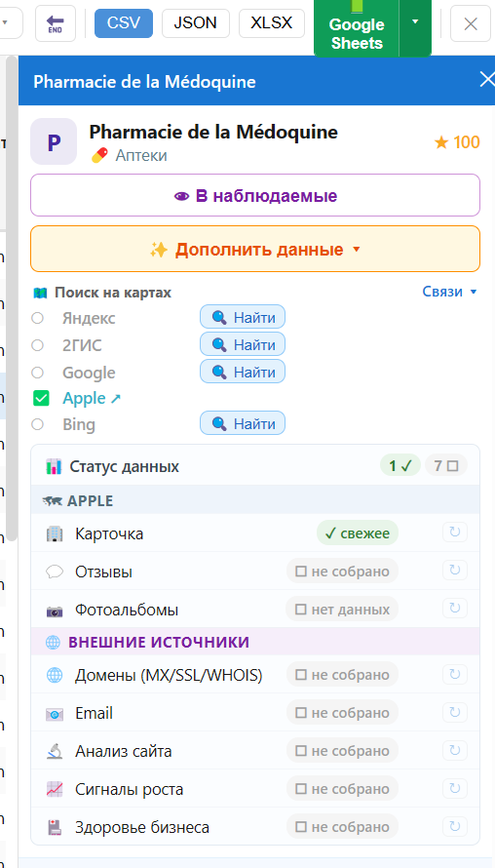Click the Здоровье бизнеса floppy icon
The width and height of the screenshot is (495, 868).
click(x=55, y=828)
